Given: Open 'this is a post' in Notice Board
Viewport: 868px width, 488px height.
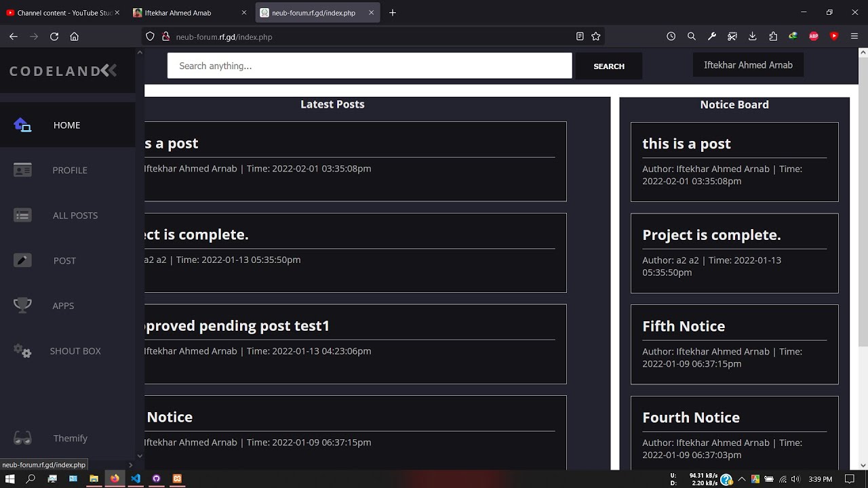Looking at the screenshot, I should (x=686, y=144).
